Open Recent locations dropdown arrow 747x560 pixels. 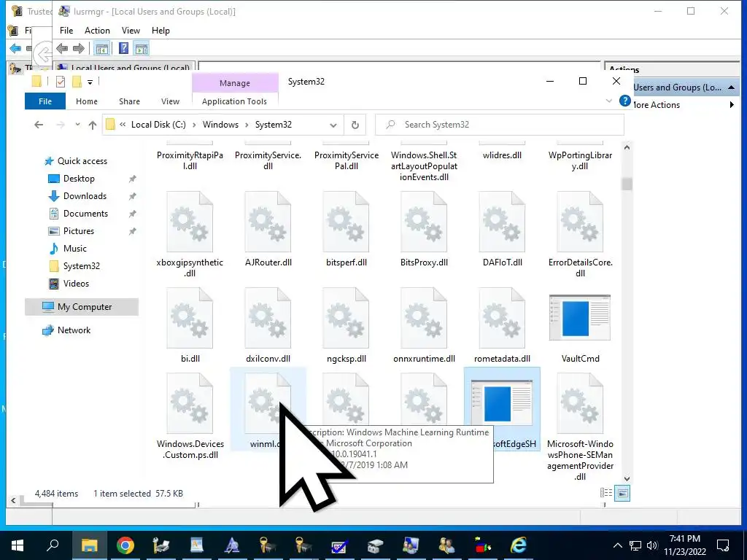(x=77, y=125)
